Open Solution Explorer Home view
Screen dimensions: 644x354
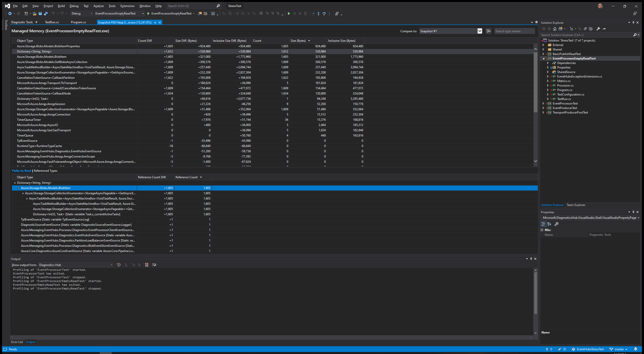point(554,29)
